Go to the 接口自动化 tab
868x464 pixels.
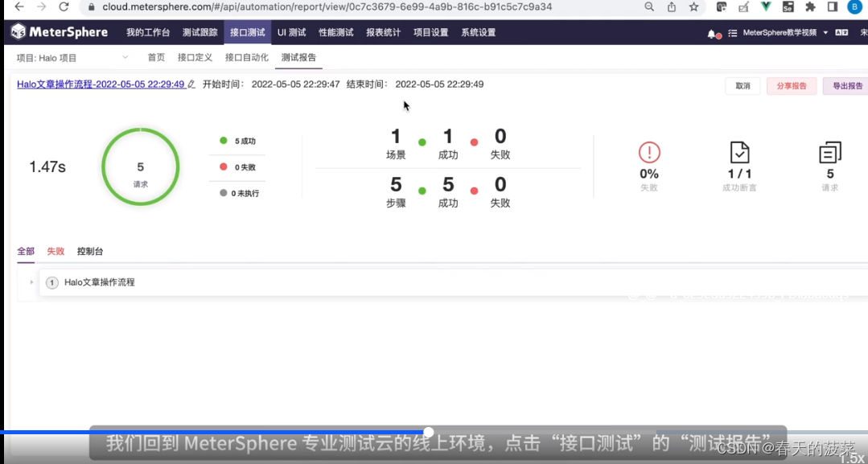246,58
